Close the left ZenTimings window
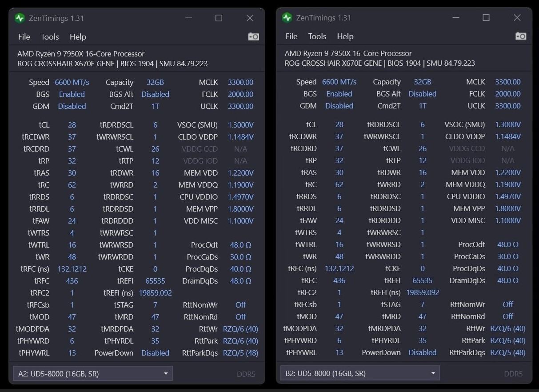 pos(250,18)
